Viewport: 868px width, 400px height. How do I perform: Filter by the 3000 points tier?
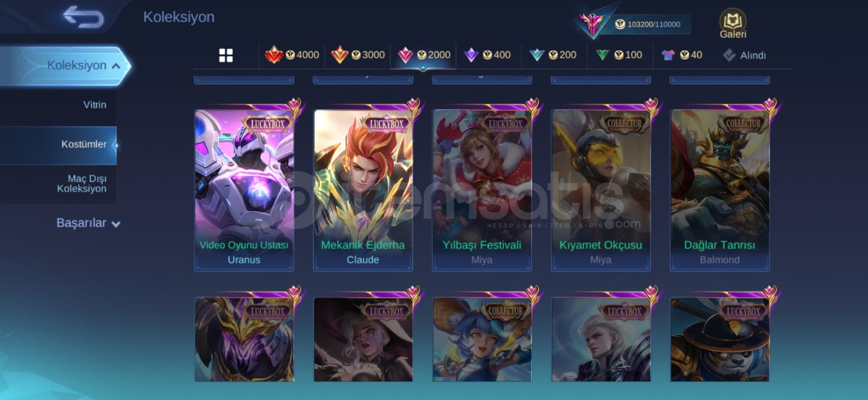[x=358, y=55]
